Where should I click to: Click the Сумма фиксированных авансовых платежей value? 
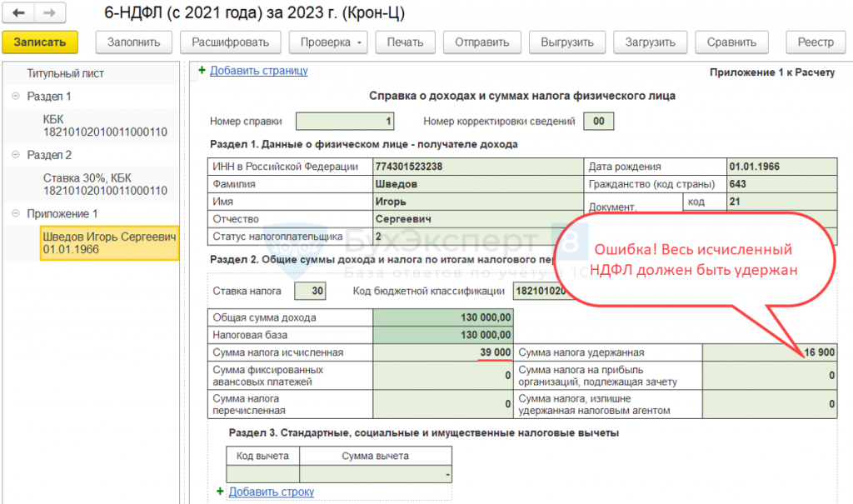tap(443, 376)
